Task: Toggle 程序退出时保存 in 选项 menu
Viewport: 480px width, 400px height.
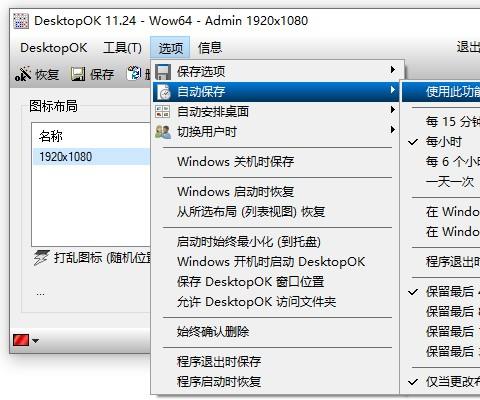Action: [276, 362]
